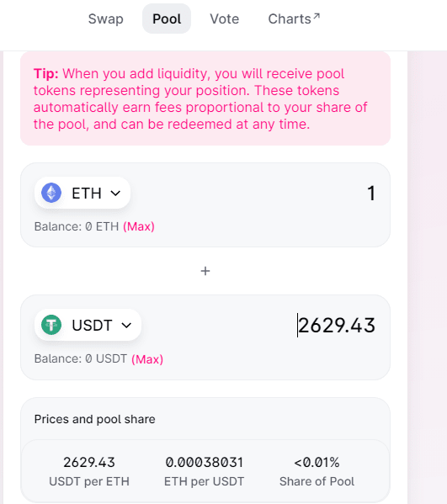Open the ETH token dropdown
This screenshot has width=447, height=504.
tap(82, 193)
